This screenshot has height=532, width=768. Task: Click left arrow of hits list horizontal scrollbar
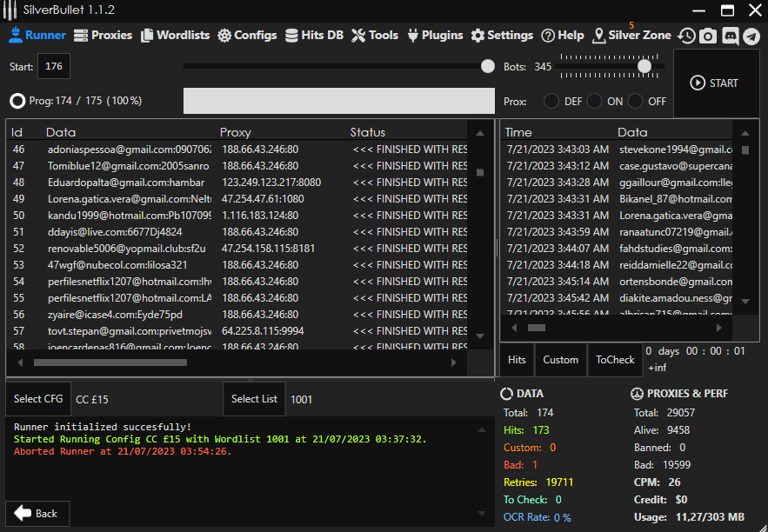(x=514, y=328)
